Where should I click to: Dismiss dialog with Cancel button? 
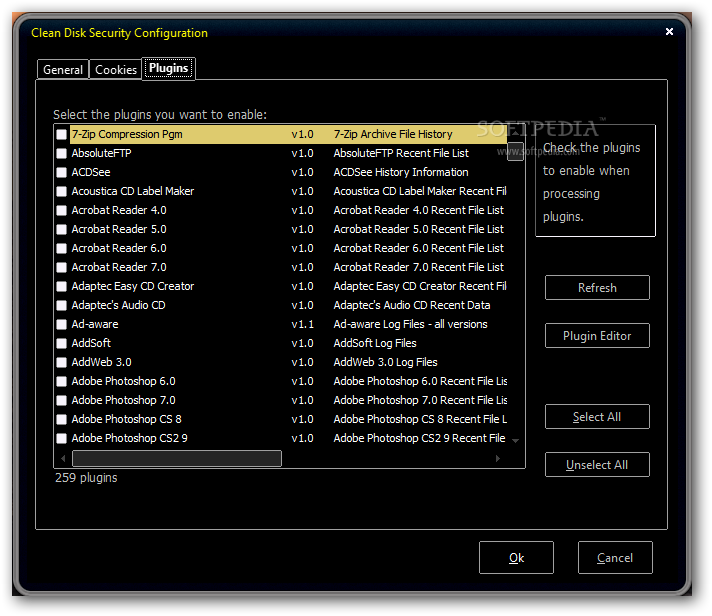[x=615, y=558]
